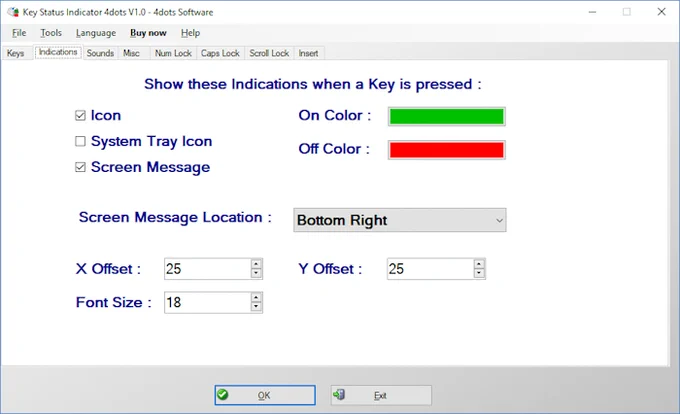Increase the Font Size value

(x=256, y=297)
